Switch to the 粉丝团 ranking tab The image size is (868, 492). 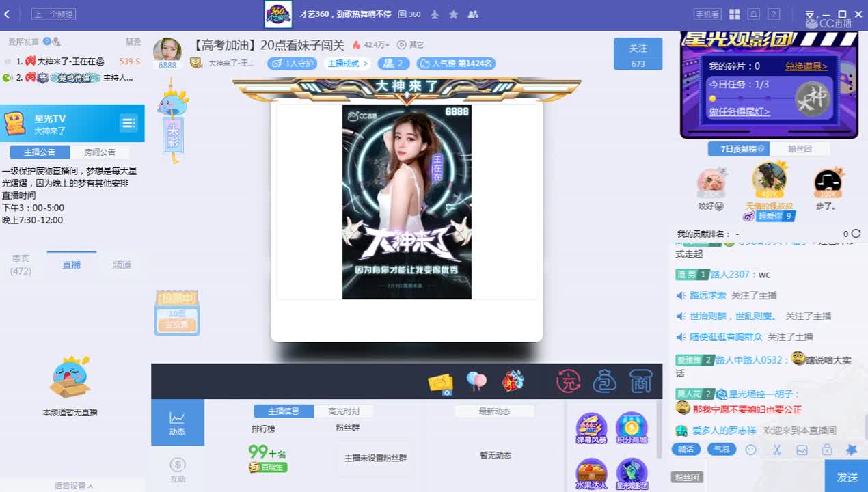(x=800, y=149)
